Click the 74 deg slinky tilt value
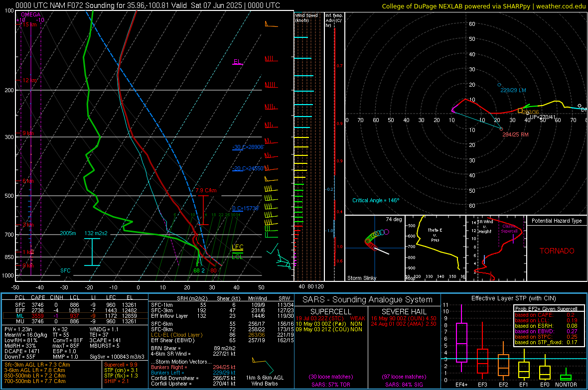Viewport: 588px width, 390px height. (394, 219)
